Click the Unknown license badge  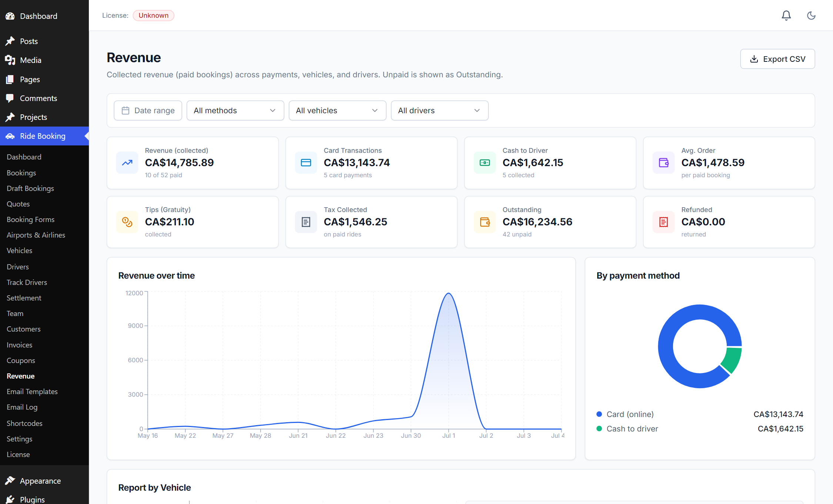click(154, 16)
